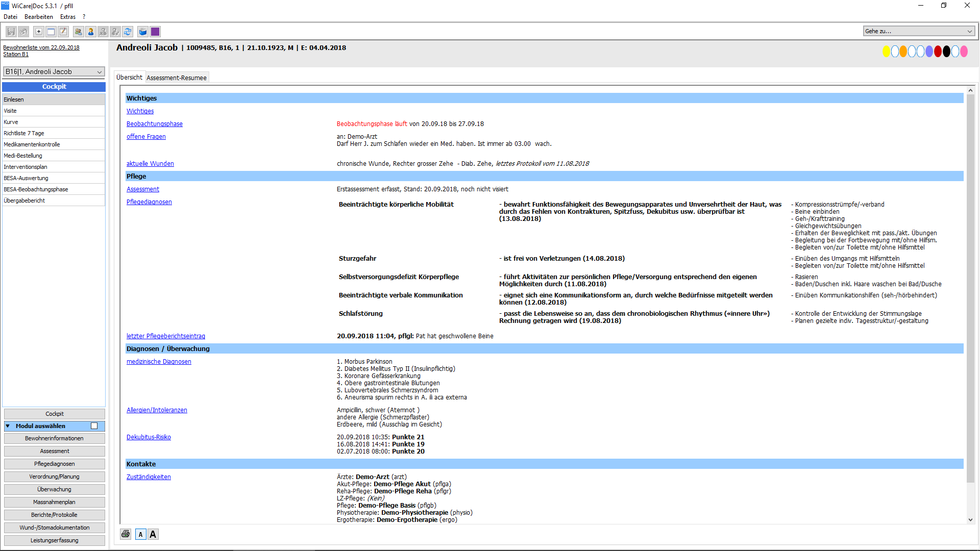Click the blue Cockpit header button
Image resolution: width=980 pixels, height=551 pixels.
click(x=54, y=87)
